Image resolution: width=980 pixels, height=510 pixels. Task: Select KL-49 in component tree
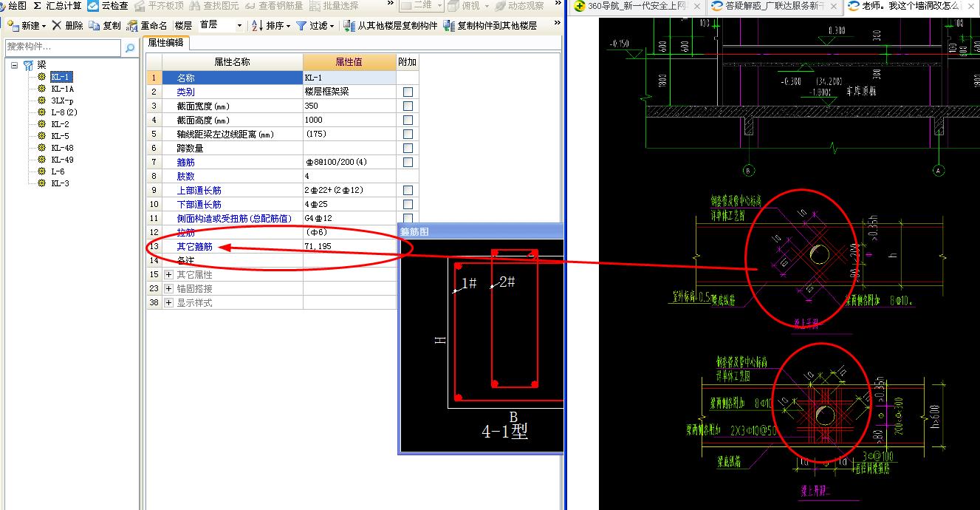63,160
